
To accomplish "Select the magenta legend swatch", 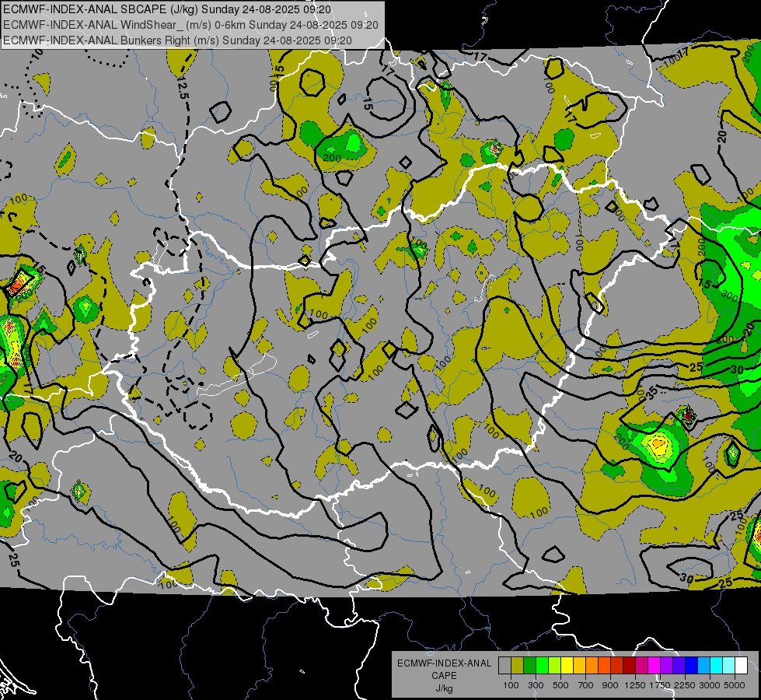I will coord(655,666).
